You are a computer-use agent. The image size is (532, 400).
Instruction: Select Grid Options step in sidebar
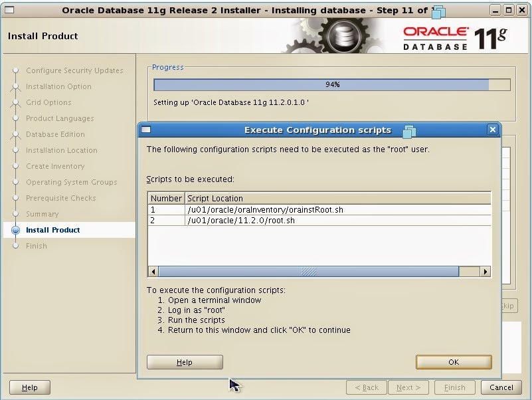click(x=48, y=102)
